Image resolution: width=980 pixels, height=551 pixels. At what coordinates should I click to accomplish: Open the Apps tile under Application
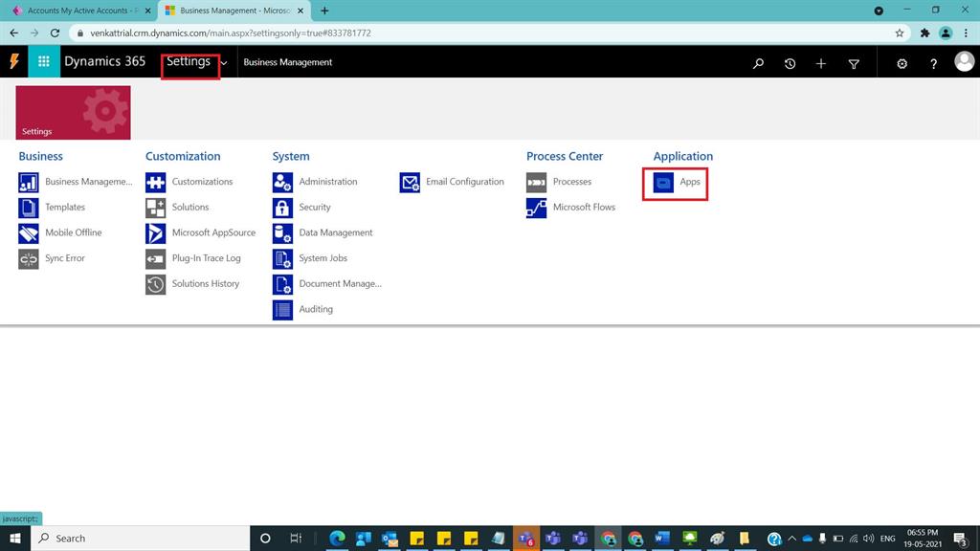point(675,181)
